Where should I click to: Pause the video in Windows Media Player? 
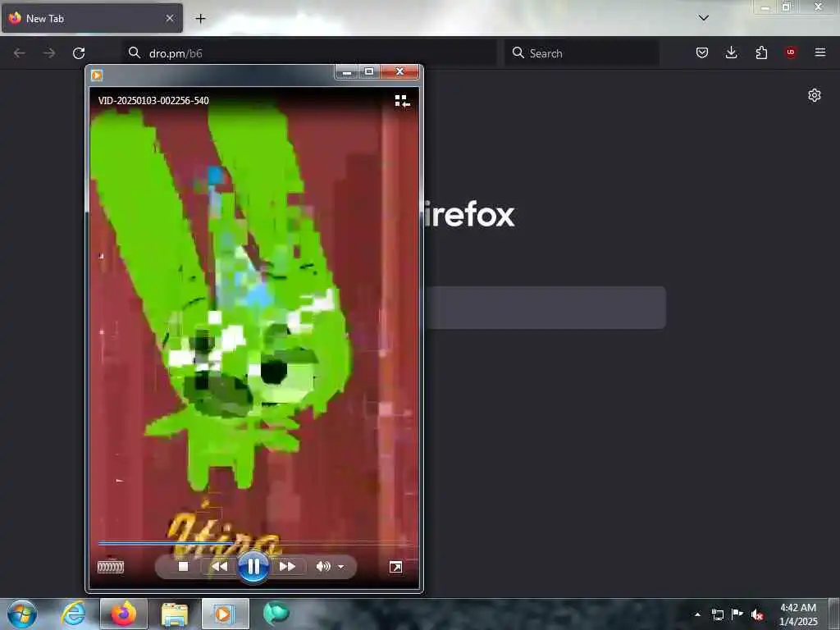[253, 566]
